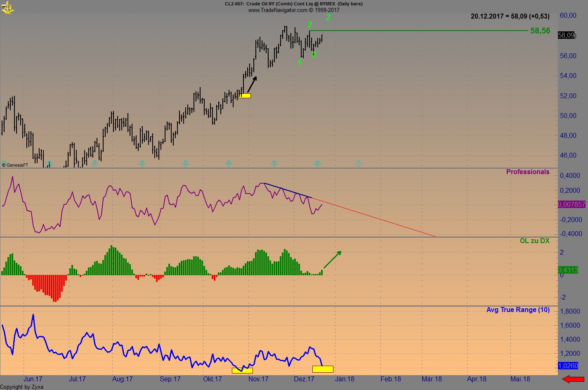Click the © GenesisFT copyright text

point(15,165)
